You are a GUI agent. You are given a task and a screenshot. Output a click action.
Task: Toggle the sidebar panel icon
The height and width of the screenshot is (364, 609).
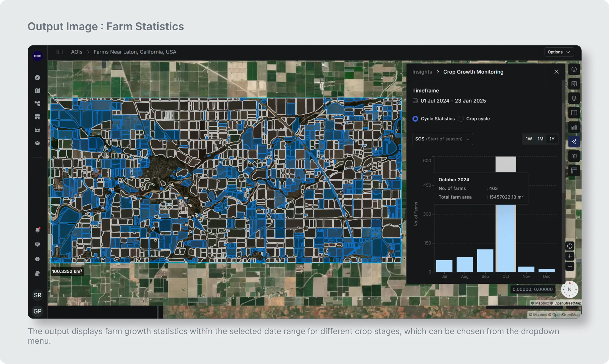(59, 52)
